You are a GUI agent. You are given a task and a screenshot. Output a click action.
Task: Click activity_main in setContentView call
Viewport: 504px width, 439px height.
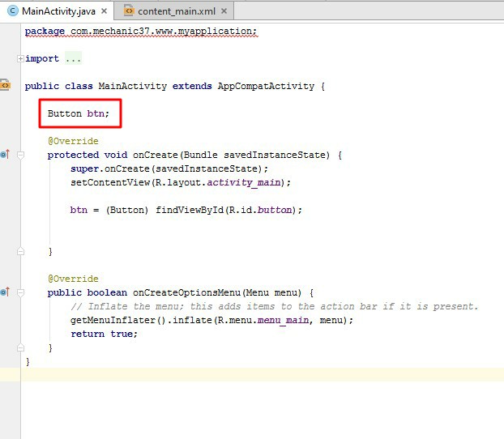coord(244,182)
